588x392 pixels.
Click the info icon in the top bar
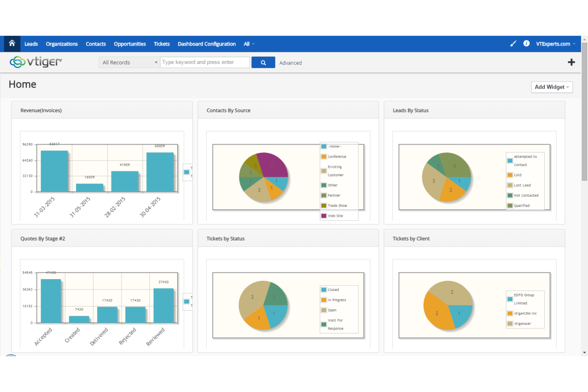pyautogui.click(x=526, y=44)
